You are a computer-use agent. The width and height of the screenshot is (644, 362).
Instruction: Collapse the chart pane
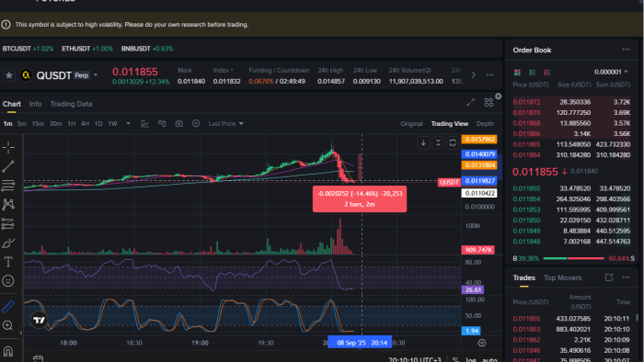click(438, 142)
